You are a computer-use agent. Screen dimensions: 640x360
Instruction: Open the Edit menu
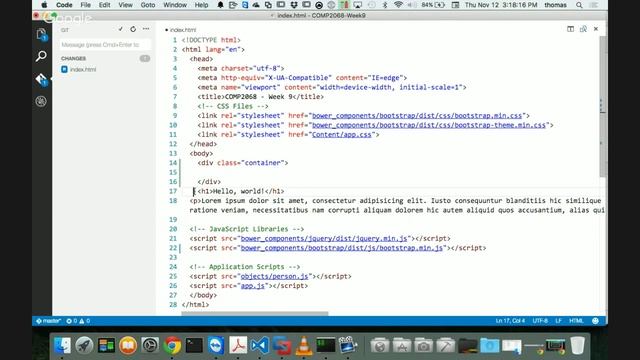pos(104,5)
